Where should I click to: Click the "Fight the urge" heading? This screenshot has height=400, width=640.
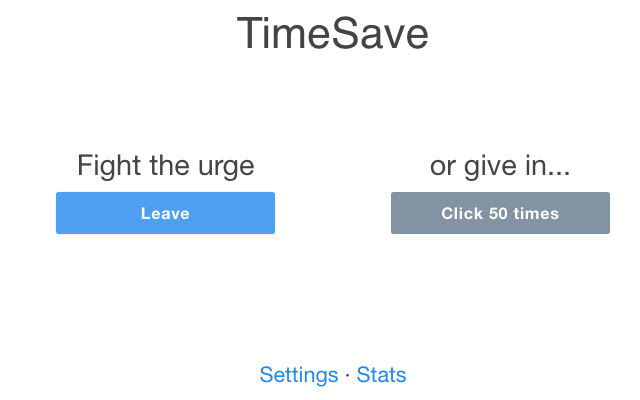pyautogui.click(x=165, y=166)
